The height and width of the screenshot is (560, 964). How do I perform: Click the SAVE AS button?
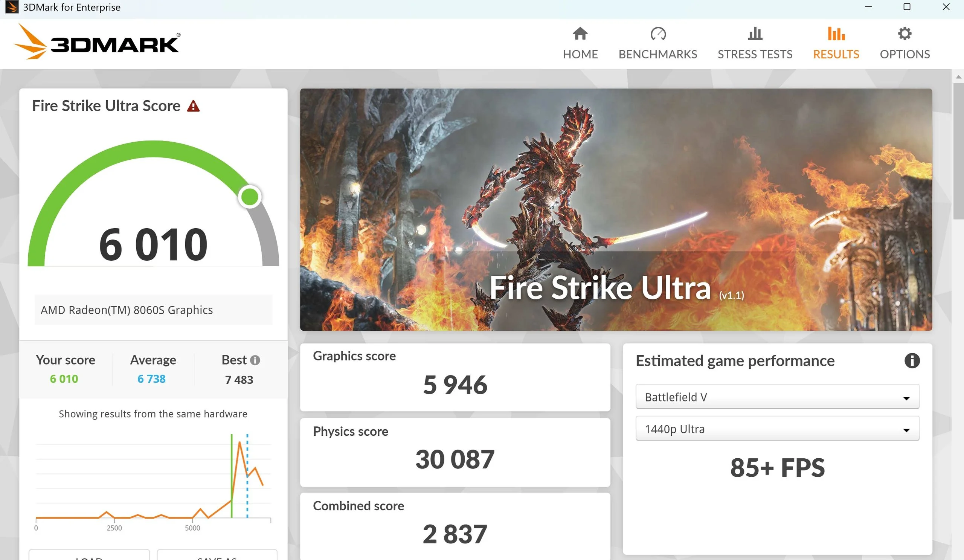(217, 555)
